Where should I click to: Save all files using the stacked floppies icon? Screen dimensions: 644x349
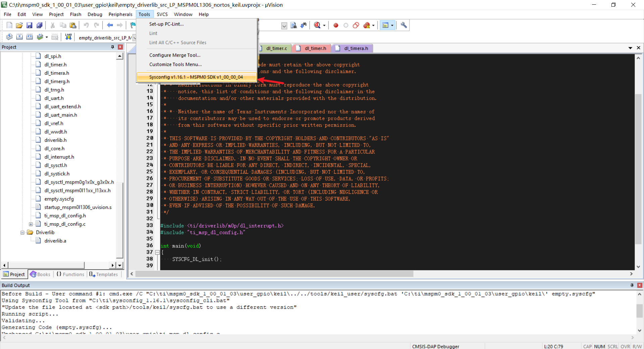[39, 25]
